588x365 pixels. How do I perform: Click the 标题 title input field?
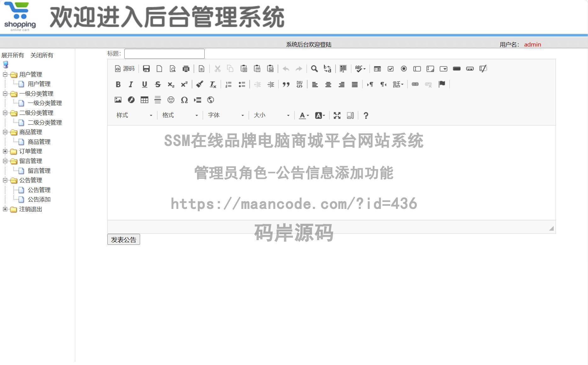[x=164, y=54]
